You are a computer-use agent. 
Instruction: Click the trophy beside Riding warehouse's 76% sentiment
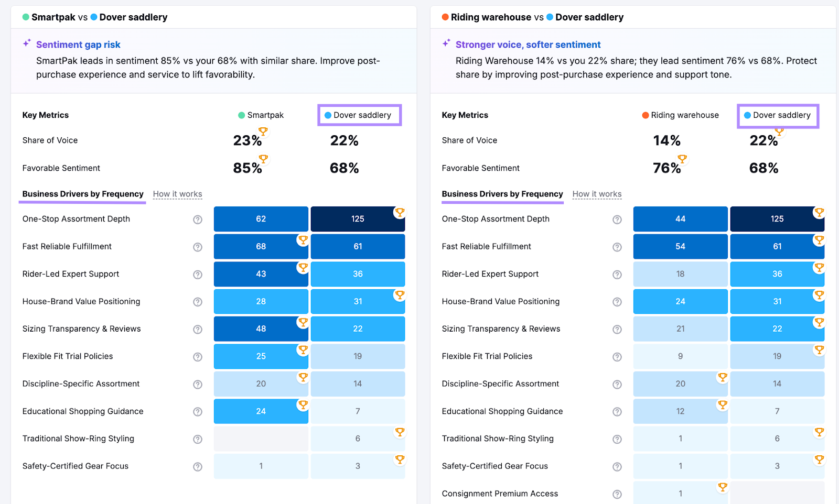click(x=682, y=160)
